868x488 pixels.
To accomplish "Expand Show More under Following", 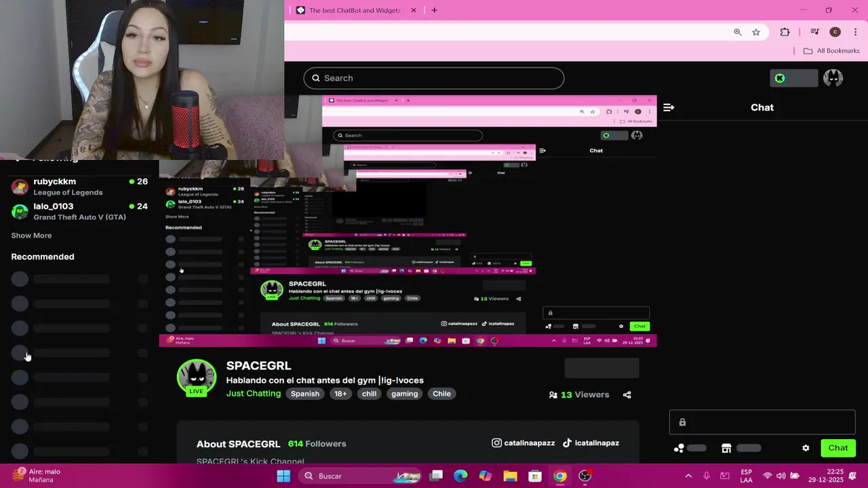I will pos(31,236).
